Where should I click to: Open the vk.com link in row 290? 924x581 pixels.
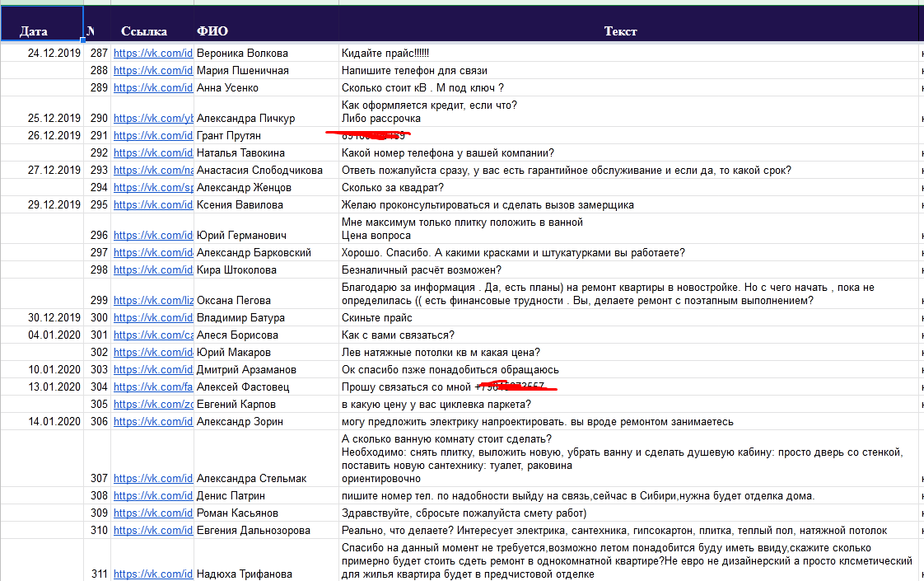[153, 118]
